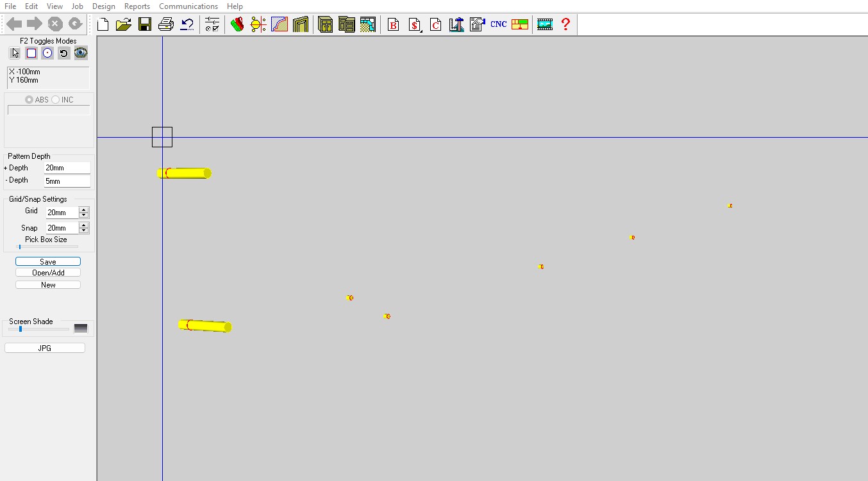Click the JPG export button
This screenshot has width=868, height=481.
click(45, 348)
